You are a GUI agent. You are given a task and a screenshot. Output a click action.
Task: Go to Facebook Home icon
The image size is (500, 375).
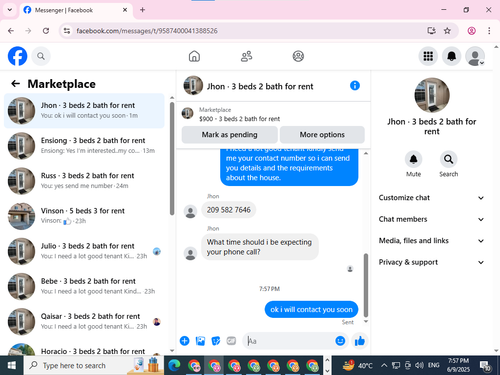(x=194, y=56)
